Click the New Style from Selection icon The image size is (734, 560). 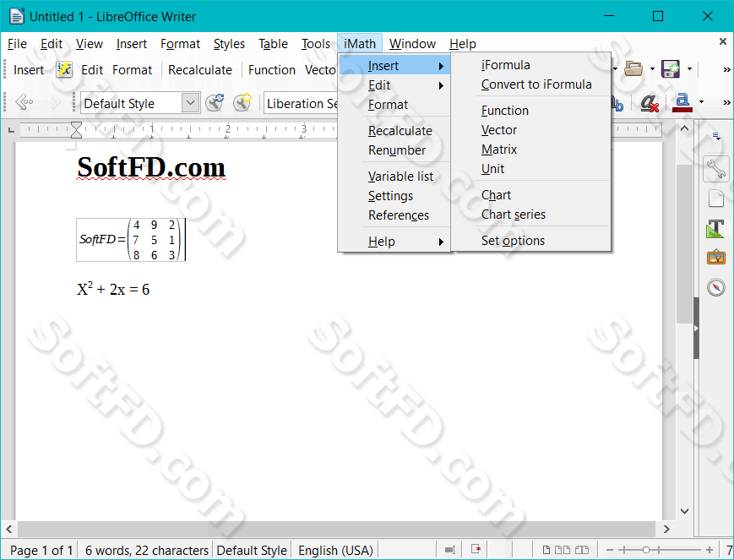point(242,102)
